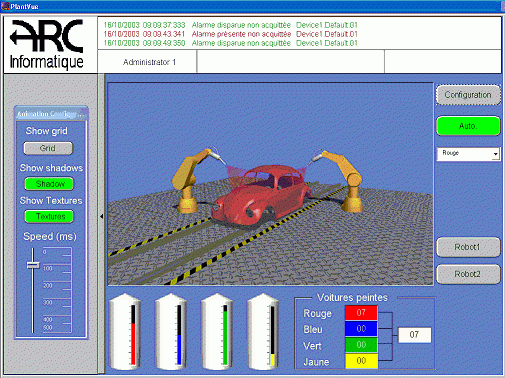This screenshot has width=505, height=378.
Task: Click the 'Show Textures' label
Action: point(51,200)
